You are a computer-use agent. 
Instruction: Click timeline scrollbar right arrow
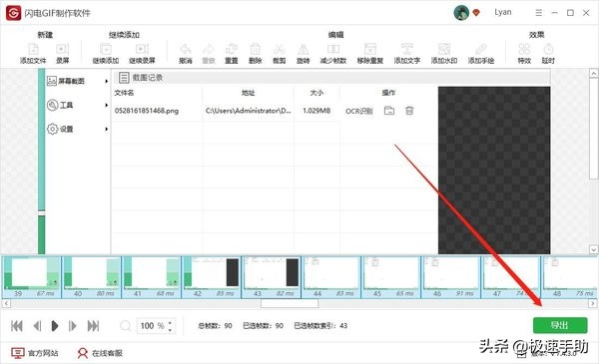coord(592,304)
